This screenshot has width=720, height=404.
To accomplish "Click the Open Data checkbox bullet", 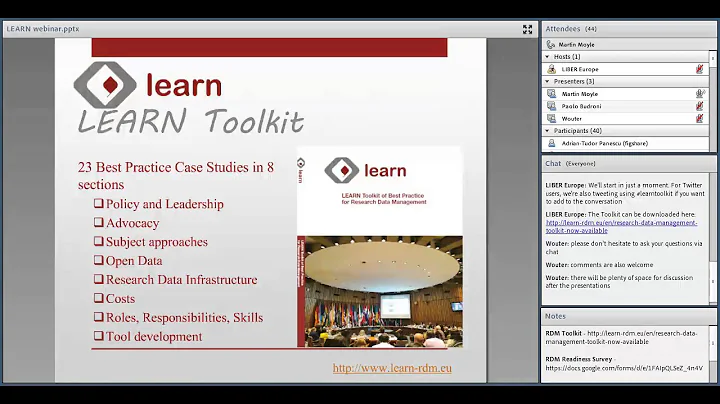I will [x=98, y=260].
